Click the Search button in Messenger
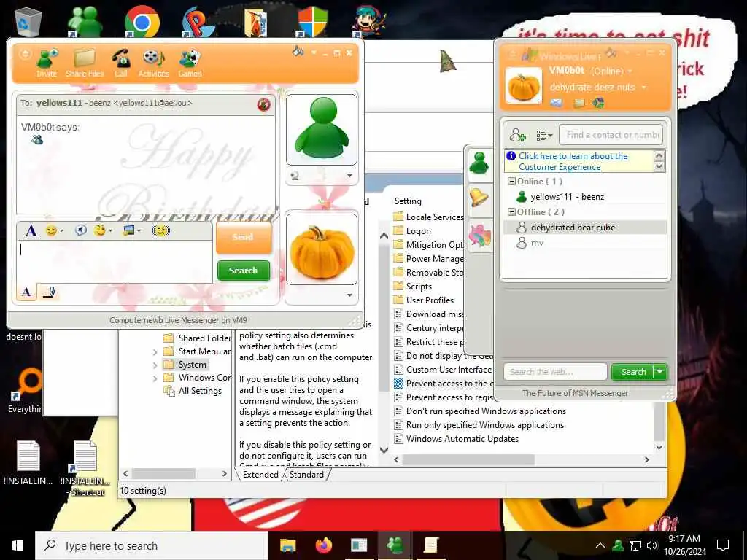This screenshot has height=560, width=747. click(634, 372)
